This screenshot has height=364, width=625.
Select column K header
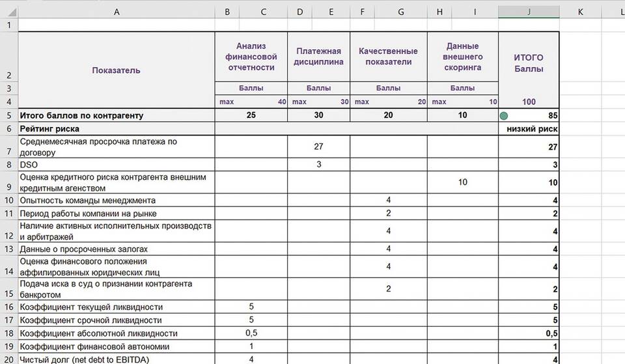pos(579,12)
